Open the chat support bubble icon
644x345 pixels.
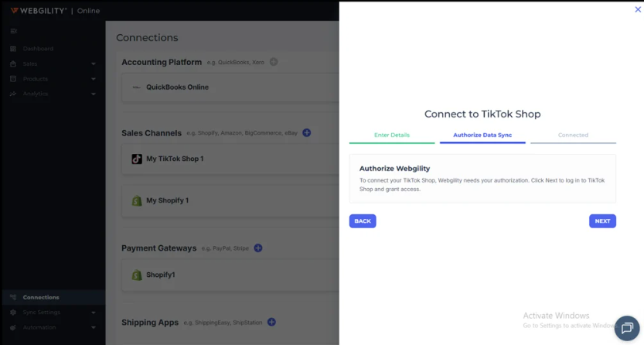[627, 328]
